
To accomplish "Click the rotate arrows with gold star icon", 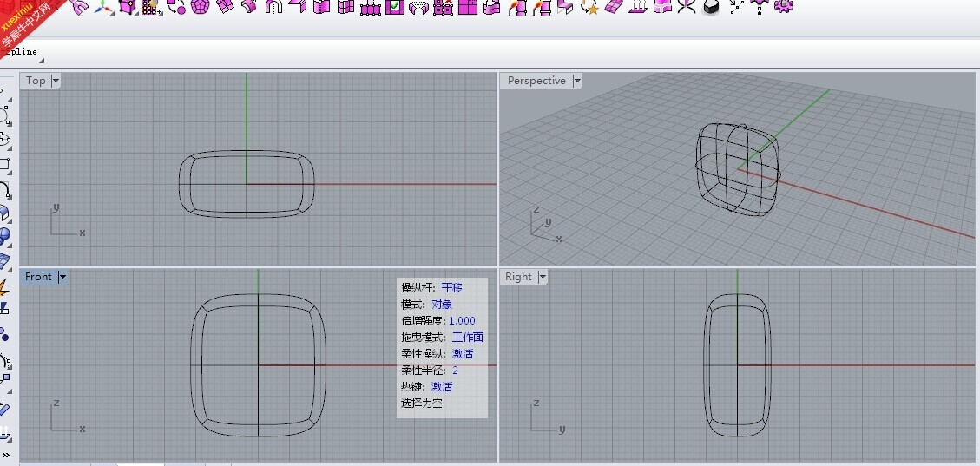I will (x=590, y=7).
